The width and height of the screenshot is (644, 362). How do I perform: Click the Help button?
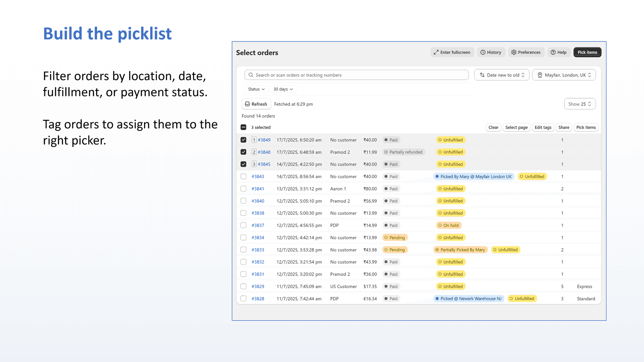coord(559,52)
